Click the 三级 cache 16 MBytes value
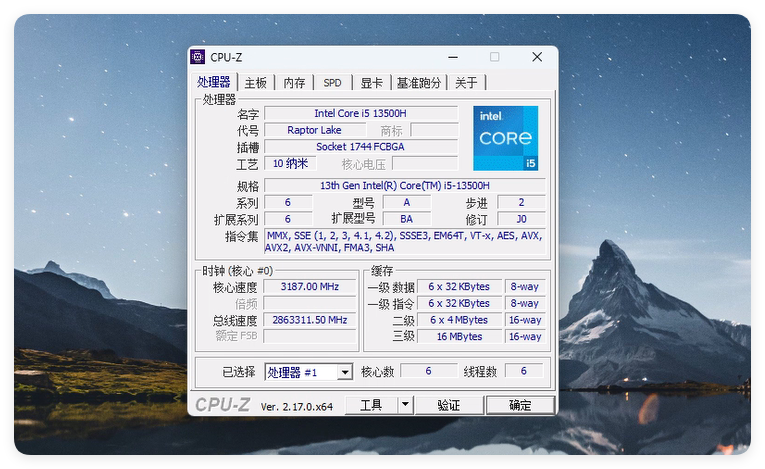Viewport: 765px width, 469px height. click(459, 336)
